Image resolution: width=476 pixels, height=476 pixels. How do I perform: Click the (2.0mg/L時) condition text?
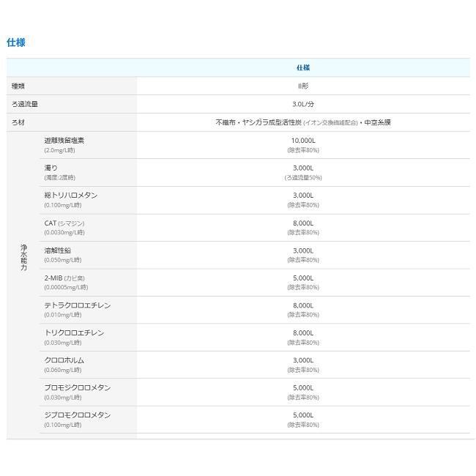59,150
